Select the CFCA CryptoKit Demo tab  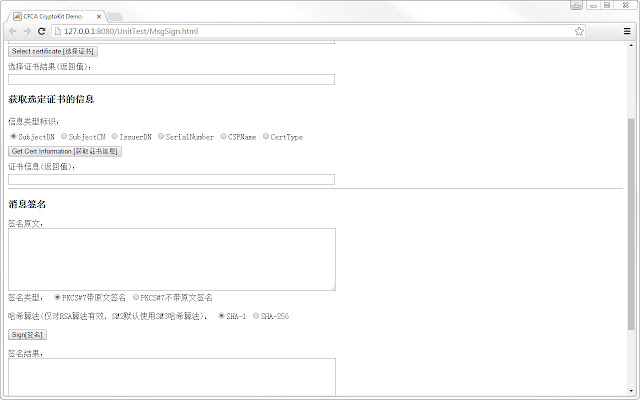point(57,17)
